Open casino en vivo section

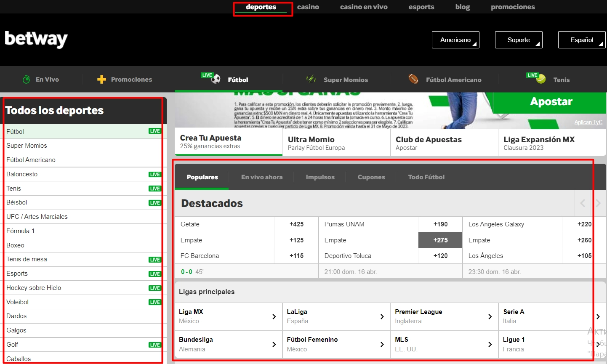pos(364,7)
